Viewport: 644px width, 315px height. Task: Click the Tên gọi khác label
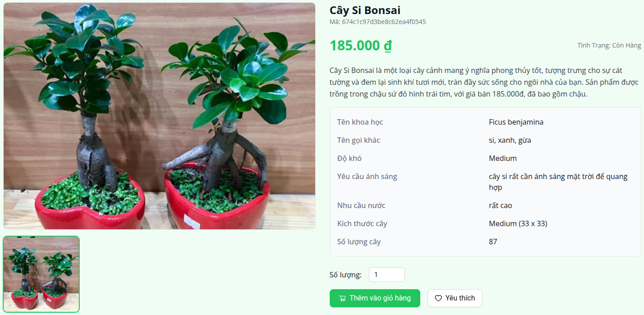click(x=358, y=141)
